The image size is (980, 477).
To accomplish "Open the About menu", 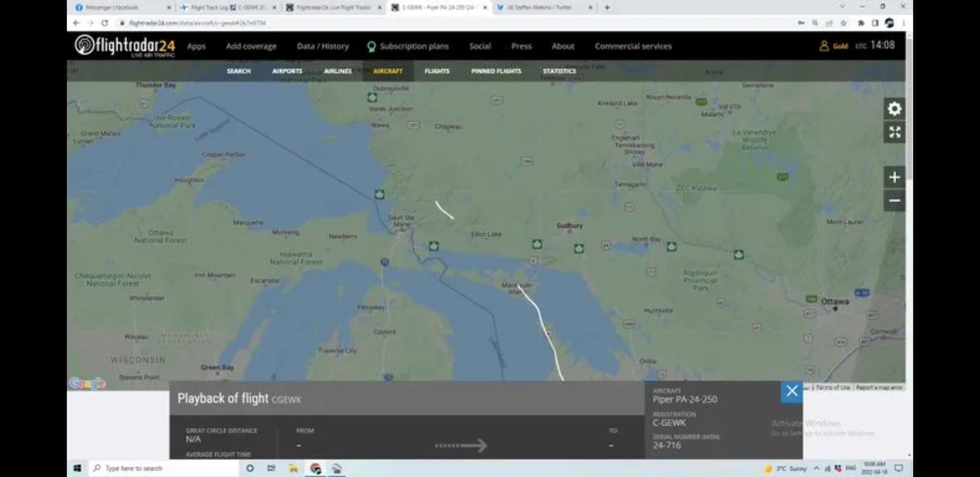I will click(x=563, y=46).
